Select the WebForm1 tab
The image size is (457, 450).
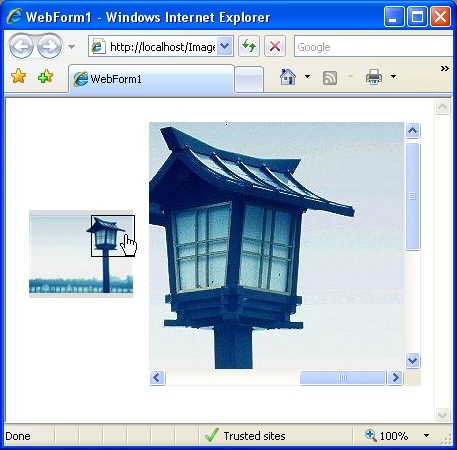[151, 79]
